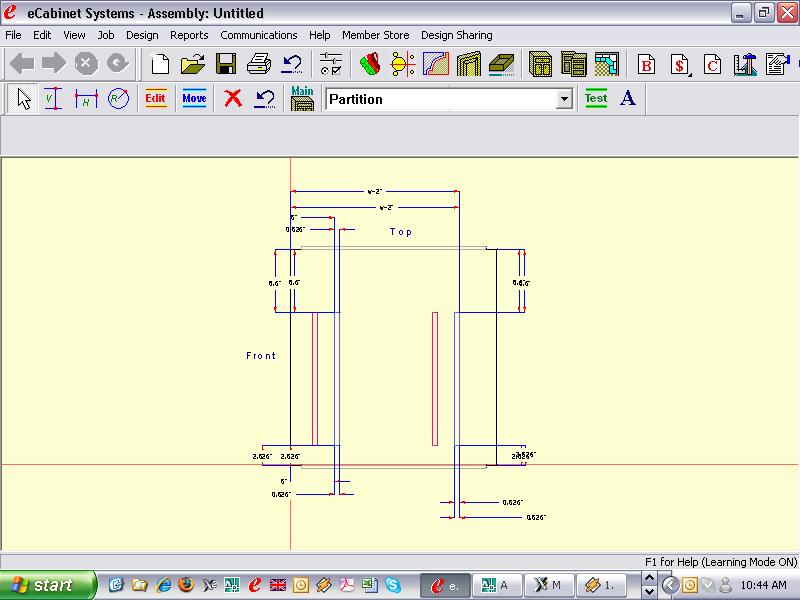The image size is (800, 600).
Task: Open the Member Store menu
Action: (376, 35)
